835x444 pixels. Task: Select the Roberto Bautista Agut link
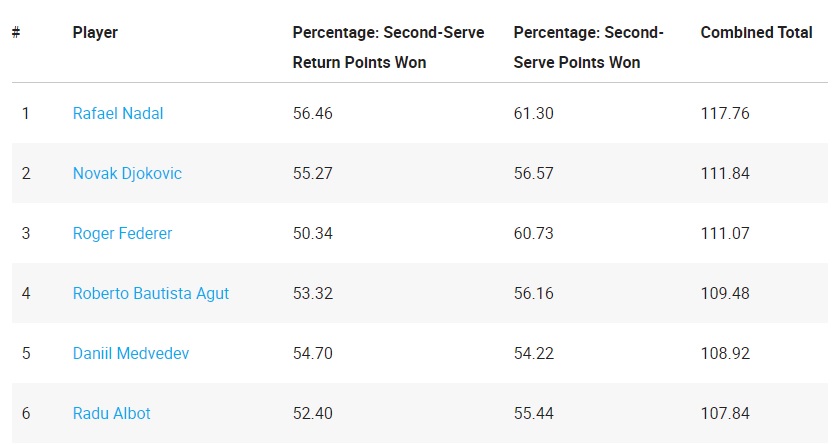[x=151, y=293]
